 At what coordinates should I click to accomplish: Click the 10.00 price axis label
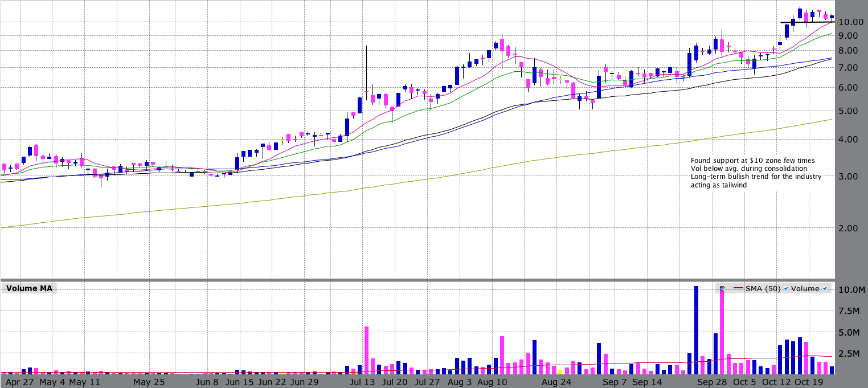coord(849,22)
